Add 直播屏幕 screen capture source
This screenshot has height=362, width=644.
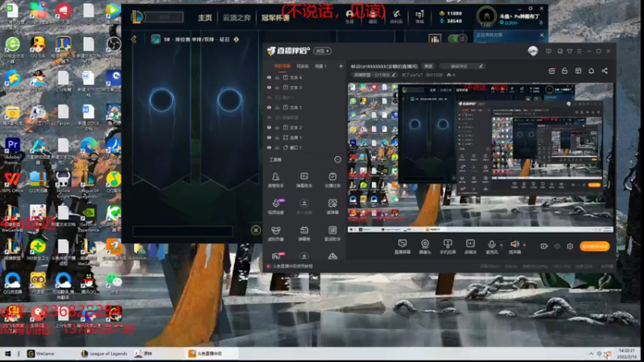pyautogui.click(x=402, y=247)
